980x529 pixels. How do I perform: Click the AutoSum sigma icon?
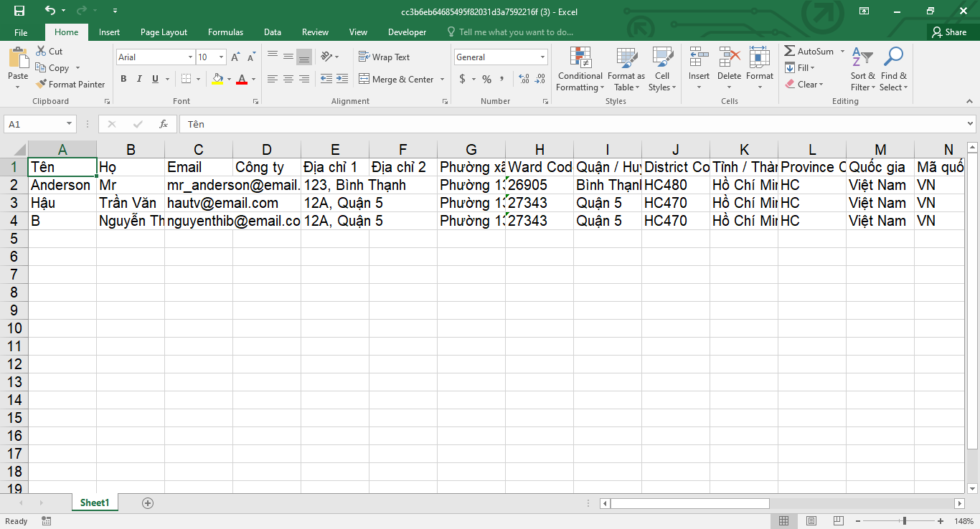point(790,52)
